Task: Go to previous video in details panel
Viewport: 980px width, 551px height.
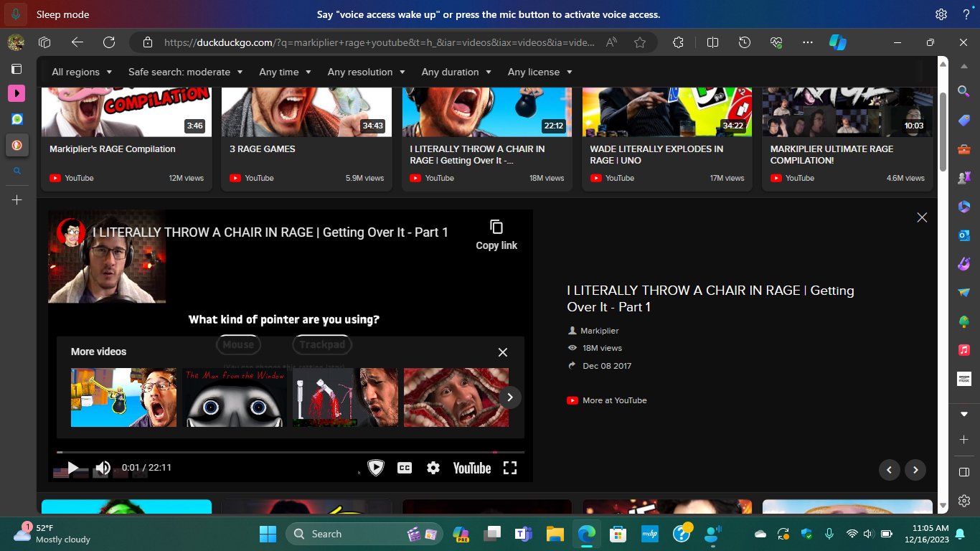Action: [x=890, y=470]
